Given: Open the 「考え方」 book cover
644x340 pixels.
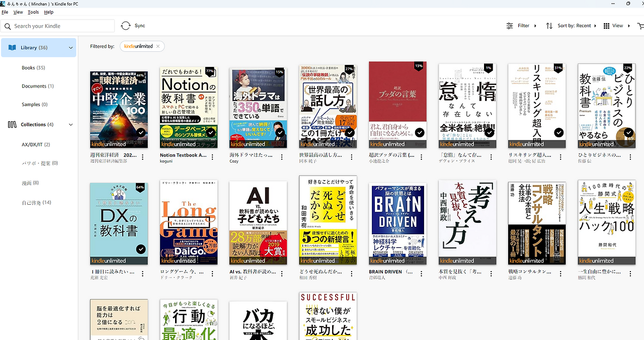Looking at the screenshot, I should (x=467, y=223).
